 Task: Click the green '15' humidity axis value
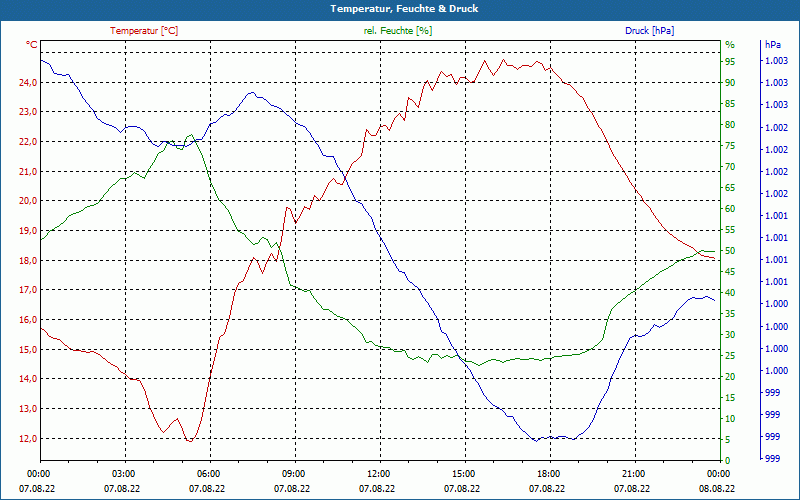[x=730, y=397]
